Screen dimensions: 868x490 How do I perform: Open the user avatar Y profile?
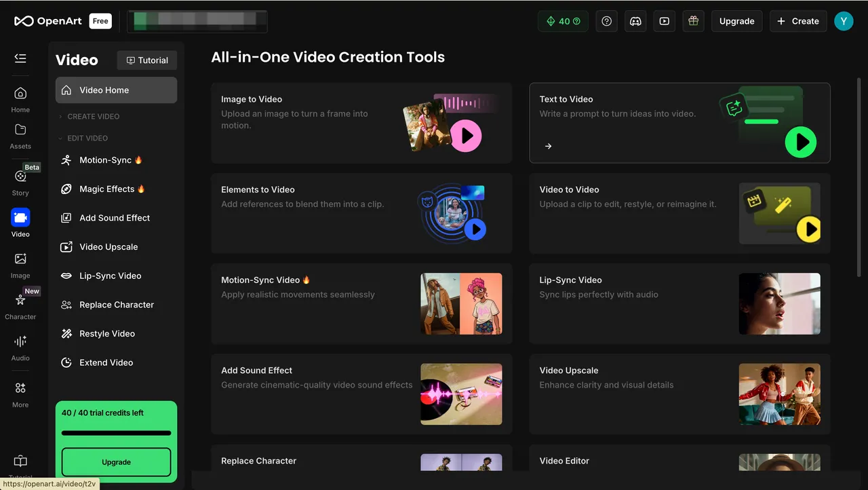point(844,21)
